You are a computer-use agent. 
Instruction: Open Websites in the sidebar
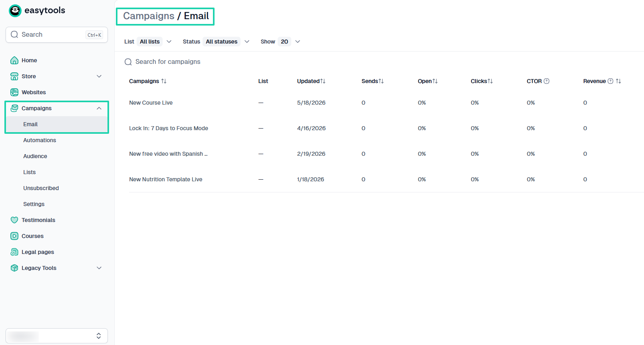[x=34, y=92]
